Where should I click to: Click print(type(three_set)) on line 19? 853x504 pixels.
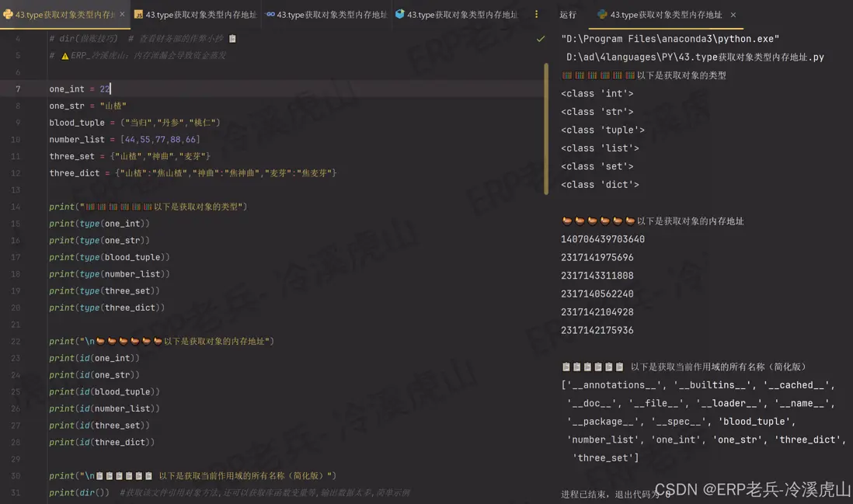(104, 291)
